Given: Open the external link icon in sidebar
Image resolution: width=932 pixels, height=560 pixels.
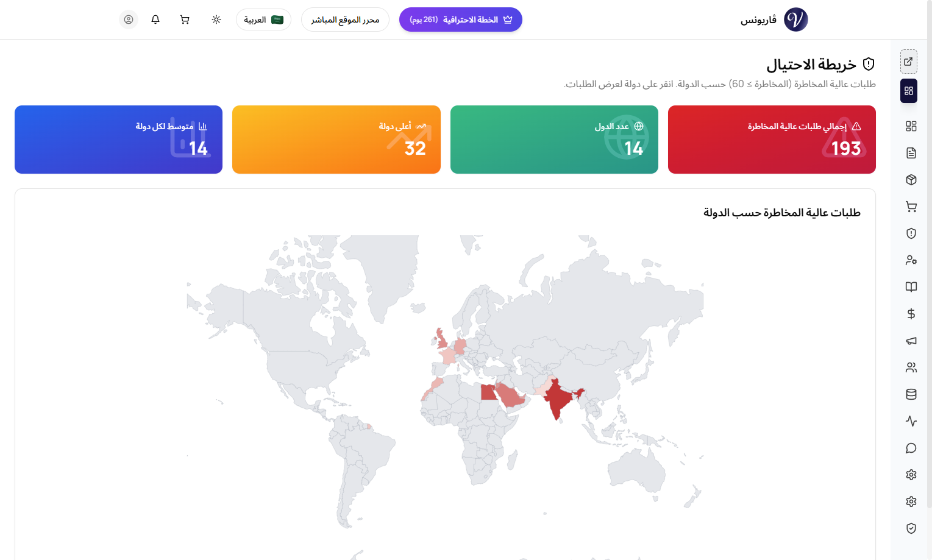Looking at the screenshot, I should pyautogui.click(x=908, y=62).
